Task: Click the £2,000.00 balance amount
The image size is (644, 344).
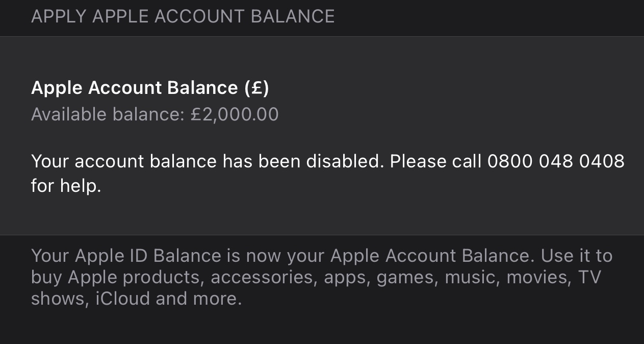Action: 235,114
